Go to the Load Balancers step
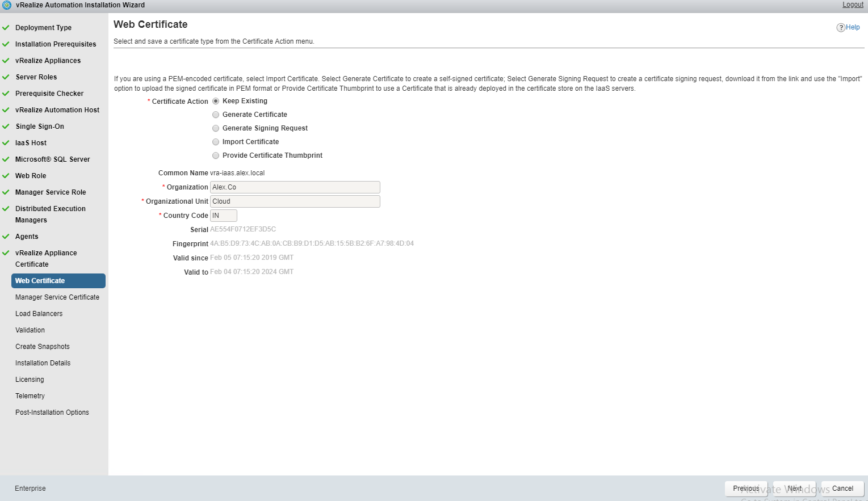This screenshot has height=501, width=868. point(39,314)
